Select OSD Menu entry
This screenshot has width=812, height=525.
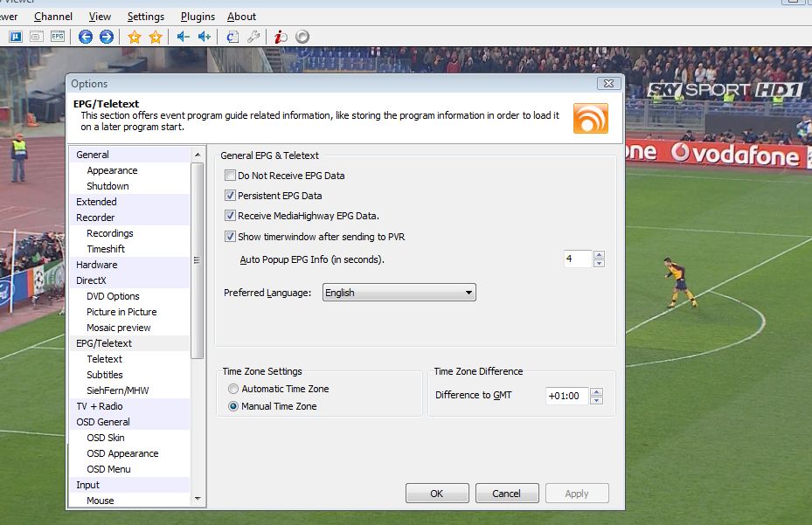[x=108, y=469]
